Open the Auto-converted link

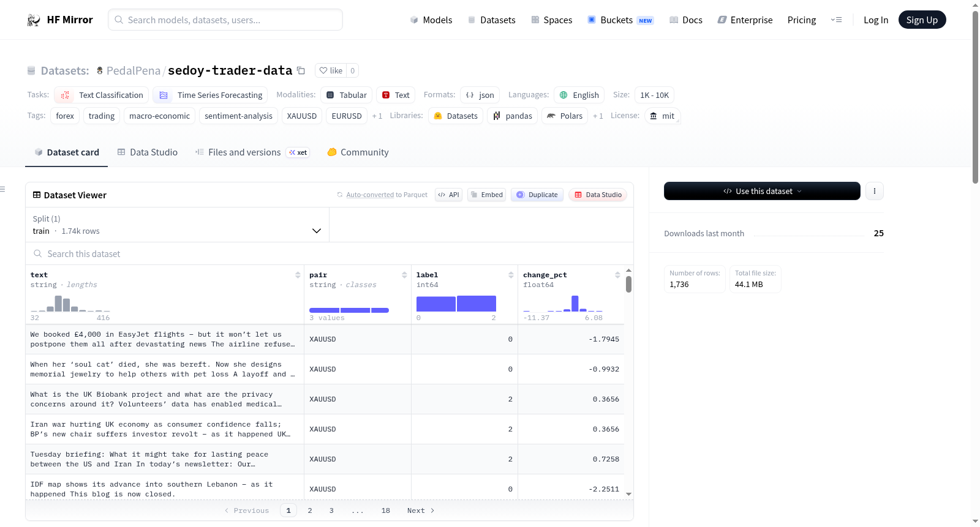pos(370,195)
